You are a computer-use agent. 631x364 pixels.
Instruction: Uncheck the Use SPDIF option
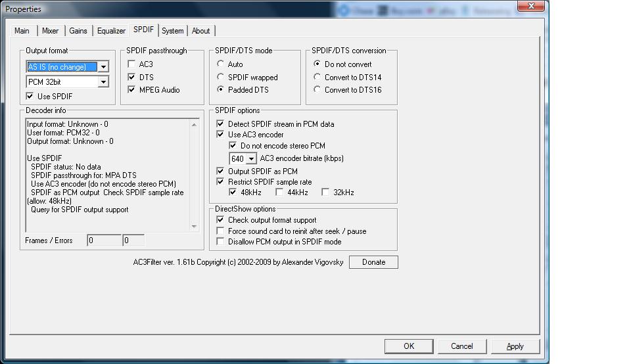tap(30, 97)
